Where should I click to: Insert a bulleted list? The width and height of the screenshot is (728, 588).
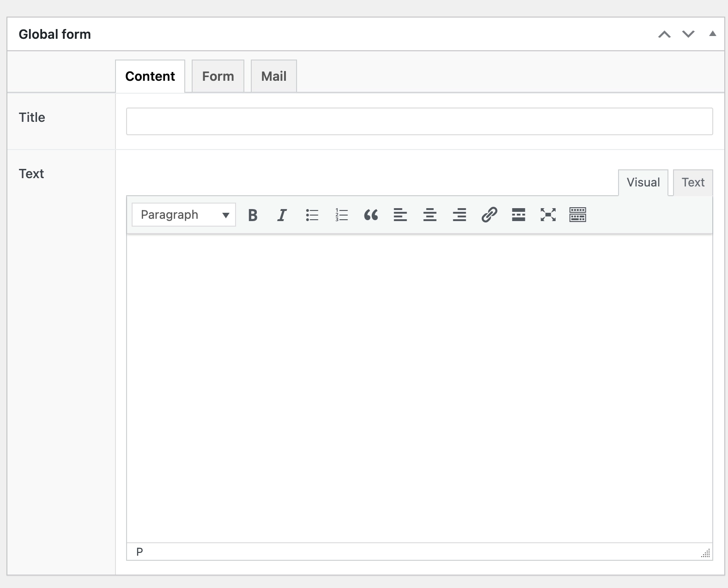(x=312, y=215)
